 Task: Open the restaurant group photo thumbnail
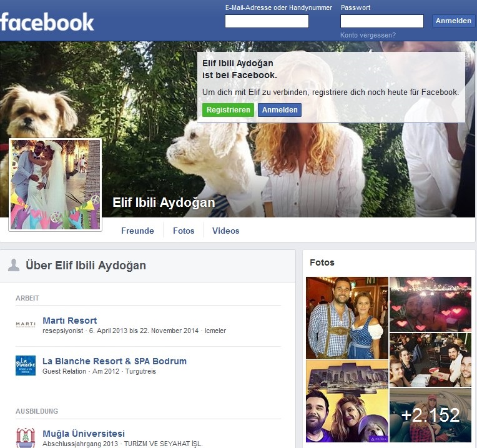click(430, 360)
